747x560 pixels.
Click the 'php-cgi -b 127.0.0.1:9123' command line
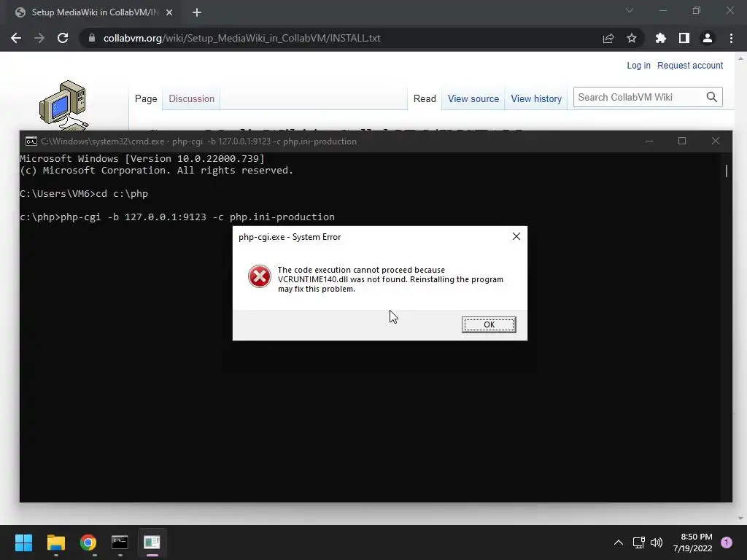[177, 217]
